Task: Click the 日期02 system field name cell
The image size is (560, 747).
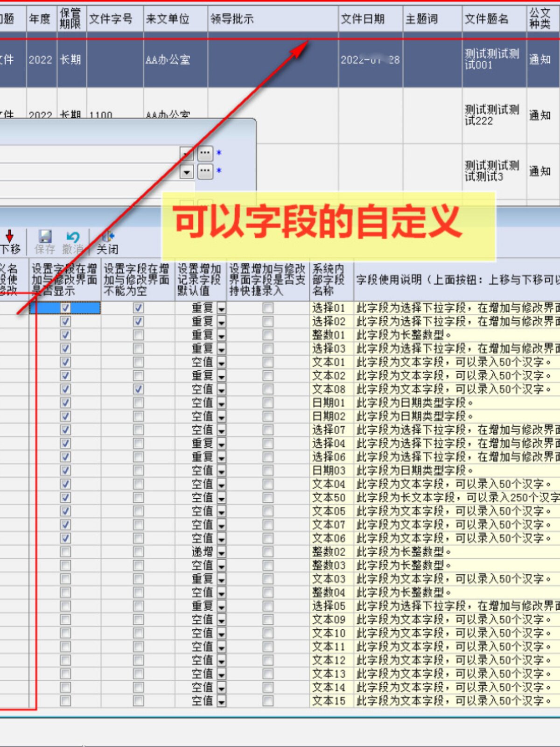Action: click(x=332, y=416)
